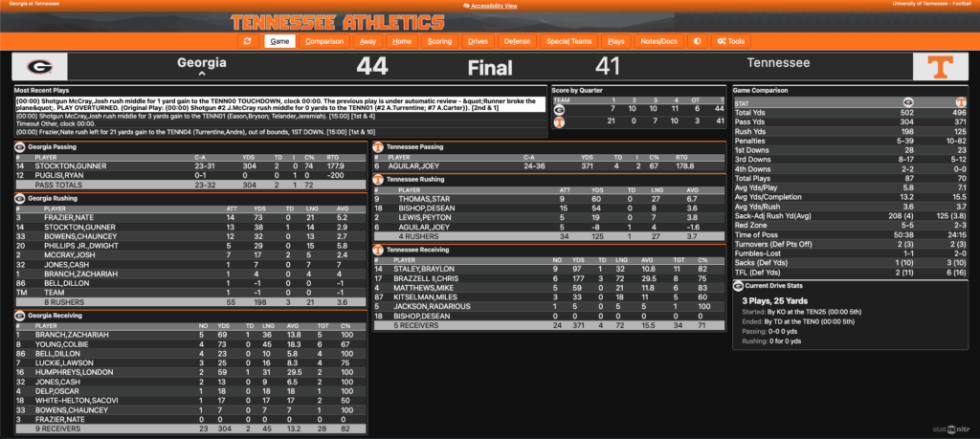Screen dimensions: 980x439
Task: Select the LEWIS,PEYTON rushing row
Action: [x=549, y=217]
